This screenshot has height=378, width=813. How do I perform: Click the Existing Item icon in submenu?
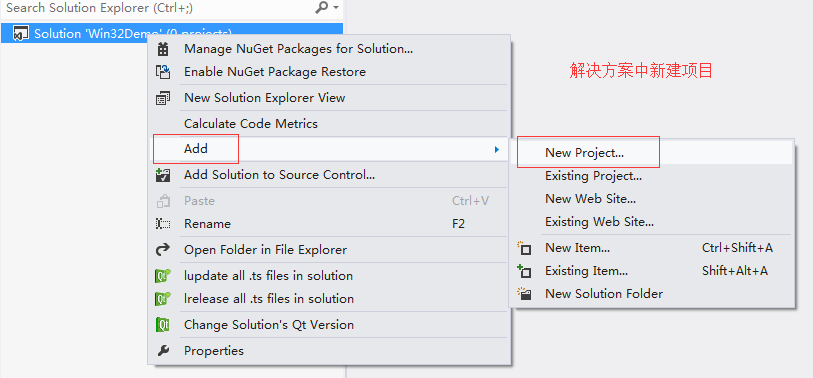(x=525, y=271)
